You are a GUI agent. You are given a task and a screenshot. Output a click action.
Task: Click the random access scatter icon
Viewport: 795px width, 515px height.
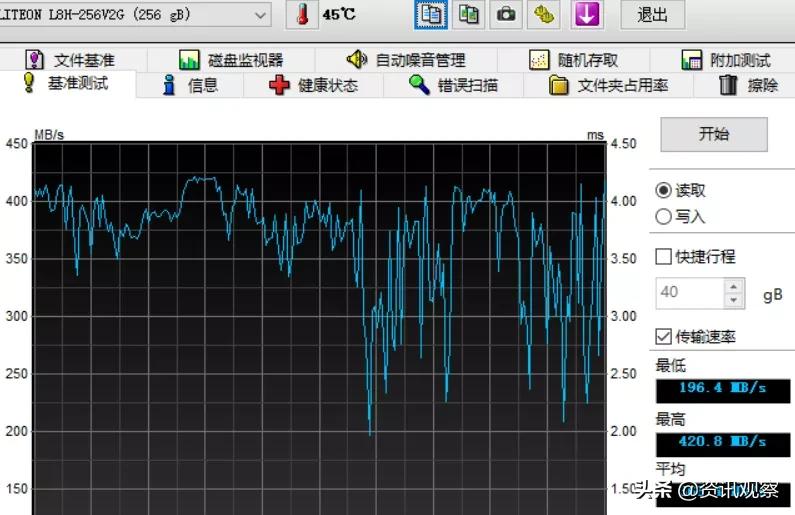click(x=539, y=60)
